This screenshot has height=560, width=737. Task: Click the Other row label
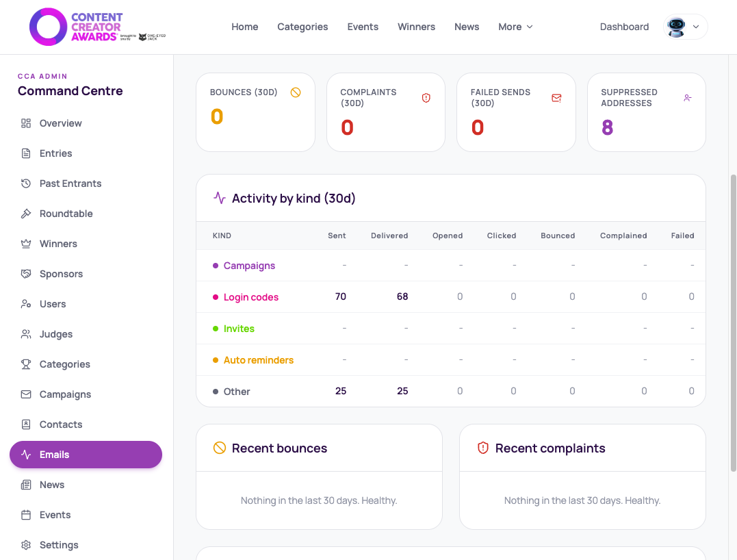click(237, 392)
